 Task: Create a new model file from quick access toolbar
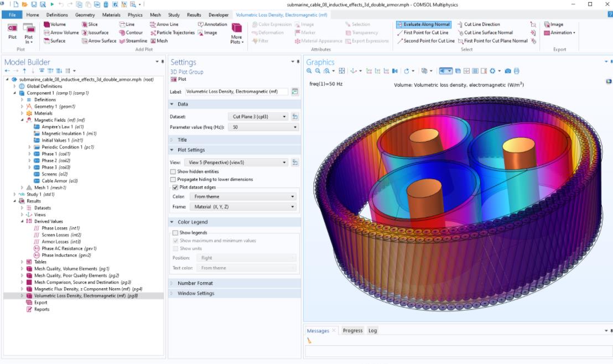[x=16, y=4]
